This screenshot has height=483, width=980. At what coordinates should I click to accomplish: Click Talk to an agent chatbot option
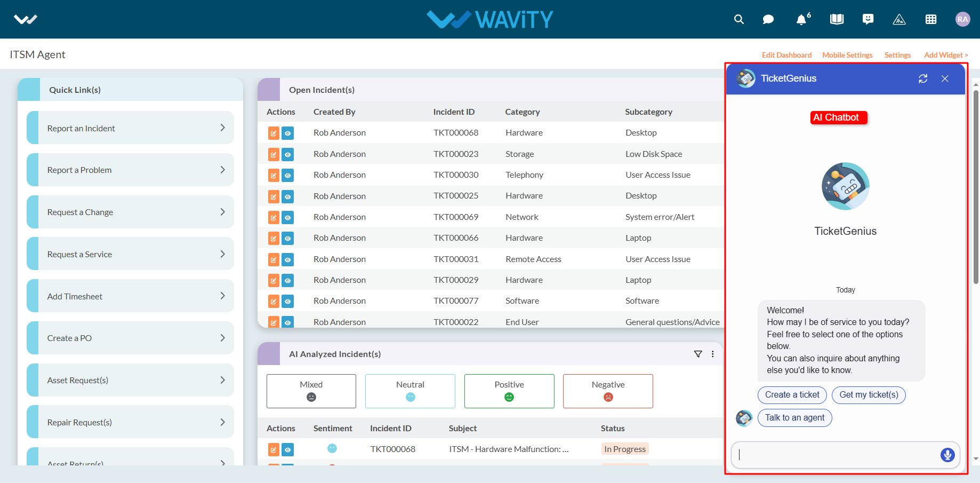(794, 418)
